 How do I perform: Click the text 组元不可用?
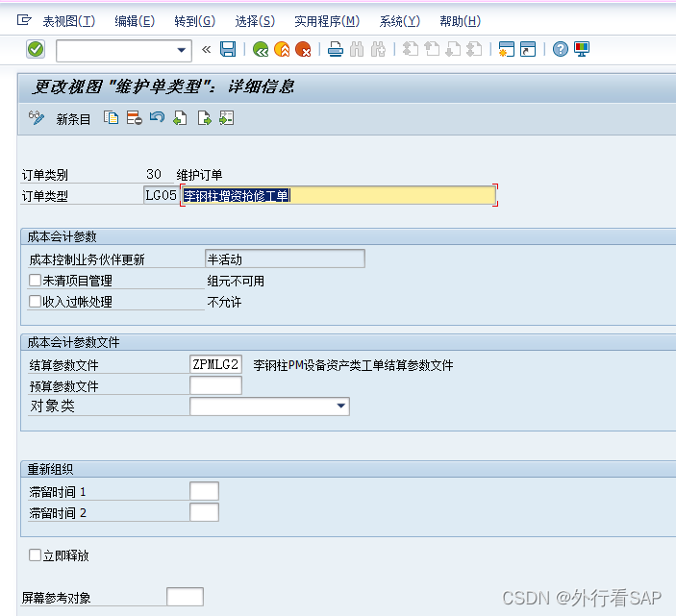click(x=236, y=281)
